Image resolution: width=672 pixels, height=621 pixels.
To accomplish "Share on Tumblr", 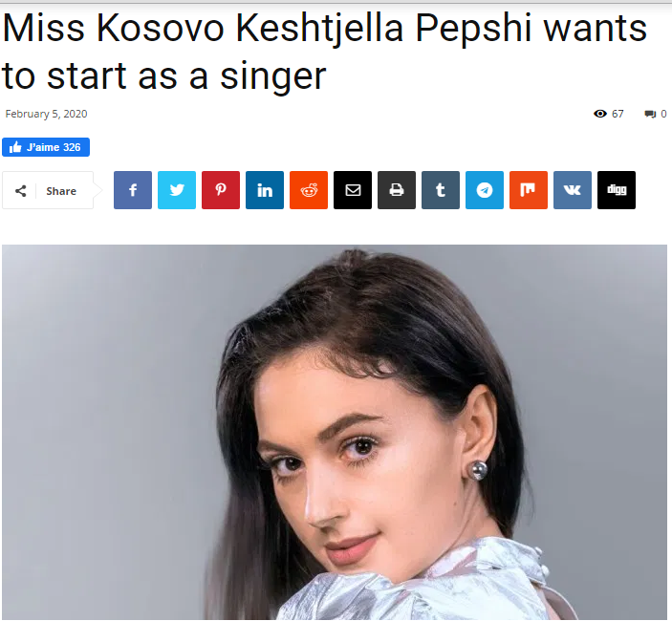I will click(x=441, y=190).
